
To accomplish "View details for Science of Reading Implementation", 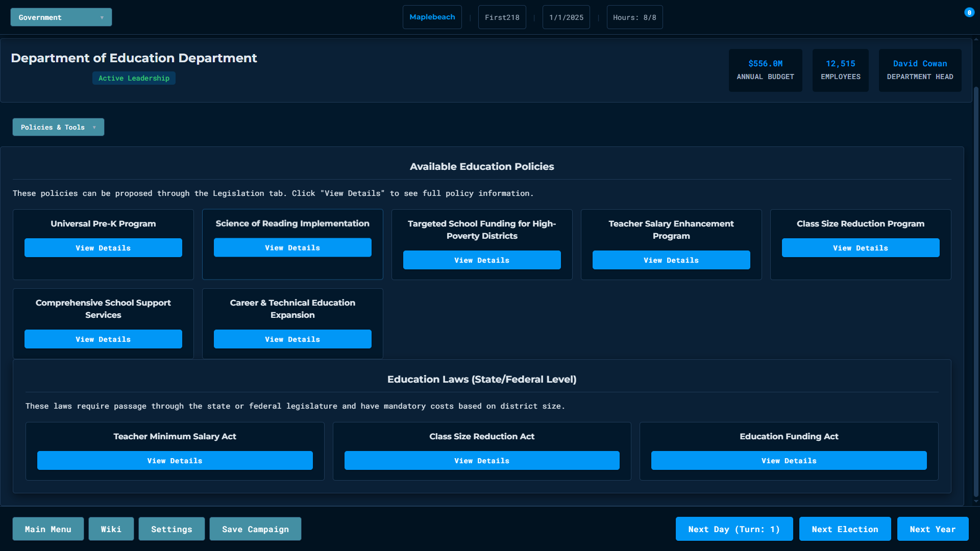I will [x=292, y=247].
